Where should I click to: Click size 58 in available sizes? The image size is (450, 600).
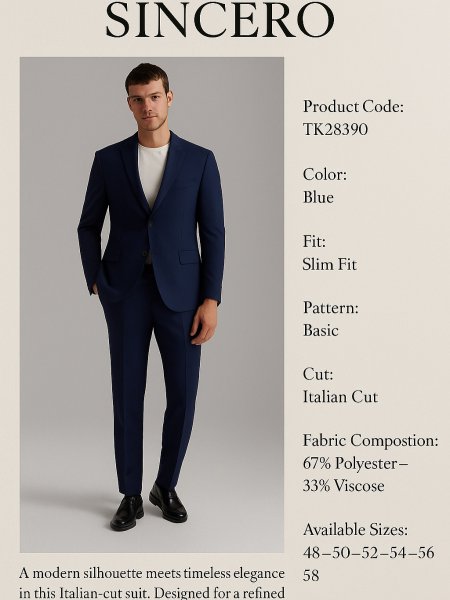click(311, 576)
